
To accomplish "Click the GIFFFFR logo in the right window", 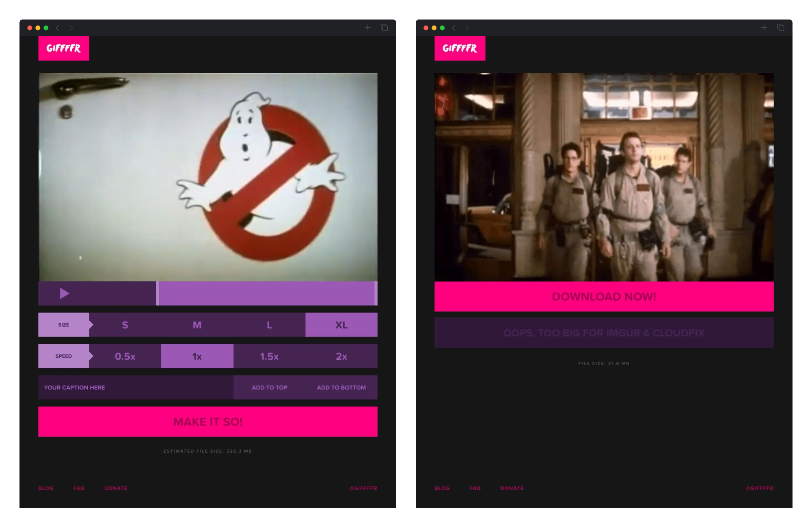I will [x=460, y=48].
